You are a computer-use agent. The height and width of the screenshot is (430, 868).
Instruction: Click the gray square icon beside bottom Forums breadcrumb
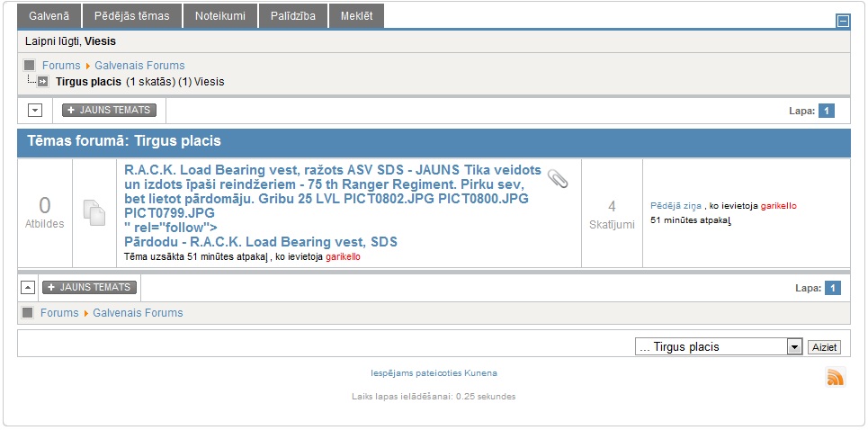coord(28,313)
